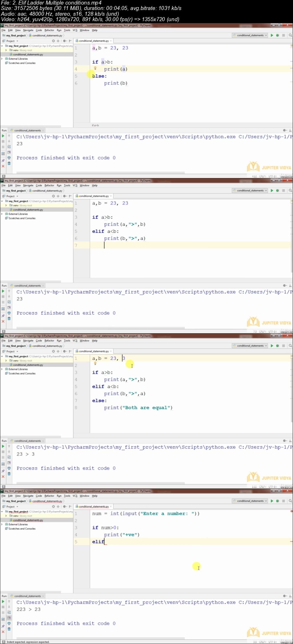Open Project panel gear settings beside 'Enter a number' editor

[x=64, y=507]
